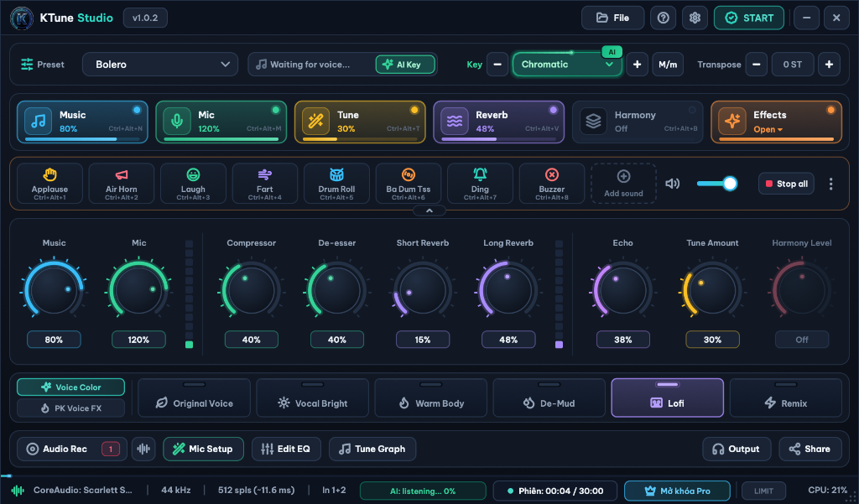
Task: Toggle the Tune module power dot
Action: point(414,110)
